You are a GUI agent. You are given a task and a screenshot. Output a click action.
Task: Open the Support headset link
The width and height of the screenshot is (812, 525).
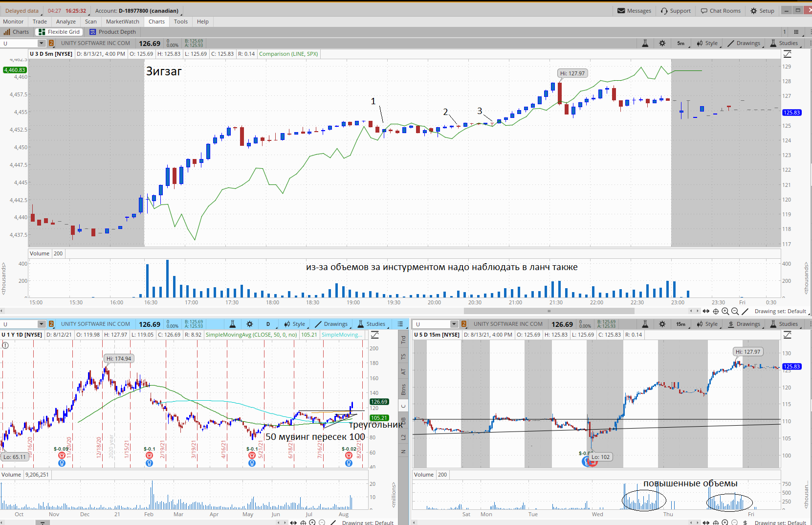(x=676, y=11)
